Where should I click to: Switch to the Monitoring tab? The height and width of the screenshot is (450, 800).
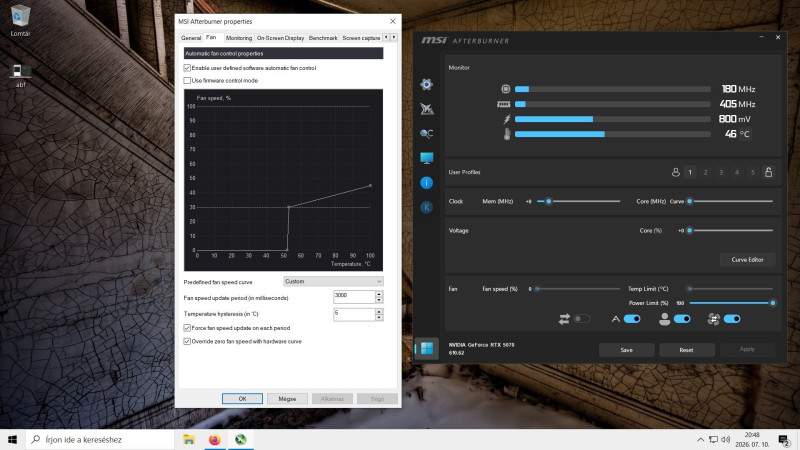(239, 38)
